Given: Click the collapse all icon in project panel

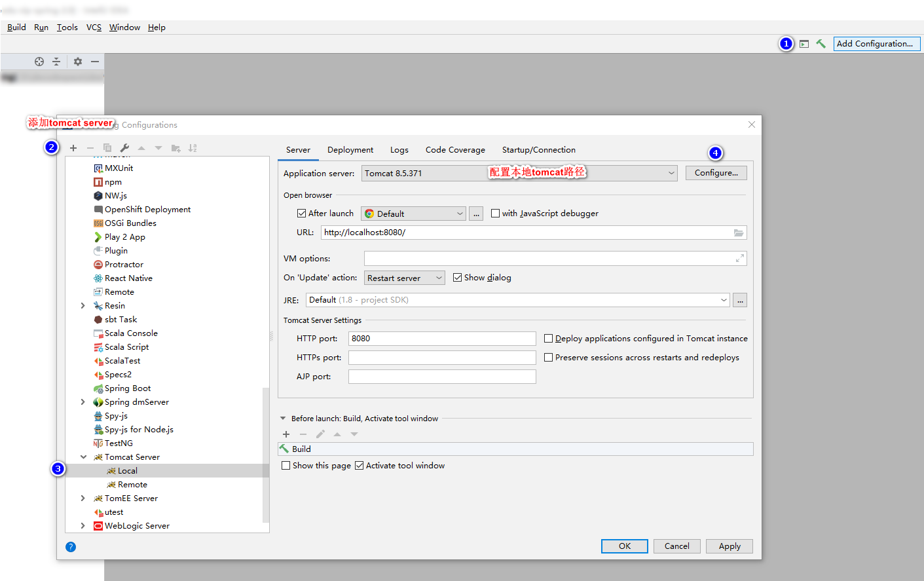Looking at the screenshot, I should click(x=56, y=62).
